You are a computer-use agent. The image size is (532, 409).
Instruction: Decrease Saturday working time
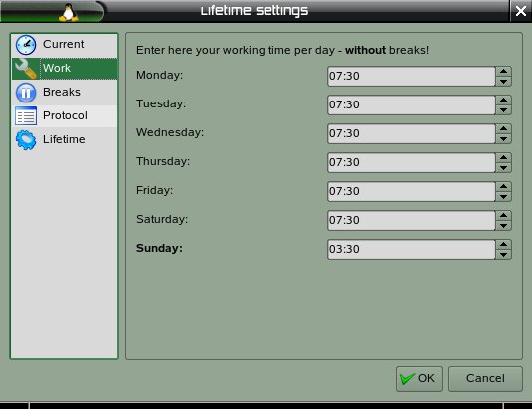tap(503, 225)
